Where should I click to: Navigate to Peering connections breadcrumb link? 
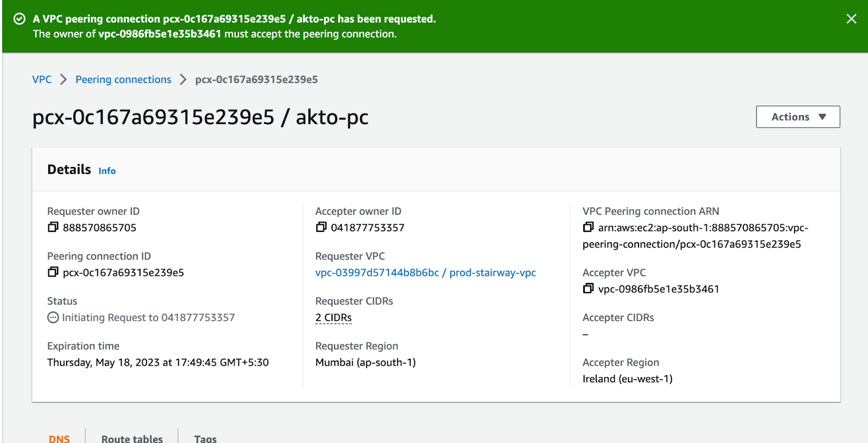click(x=123, y=80)
